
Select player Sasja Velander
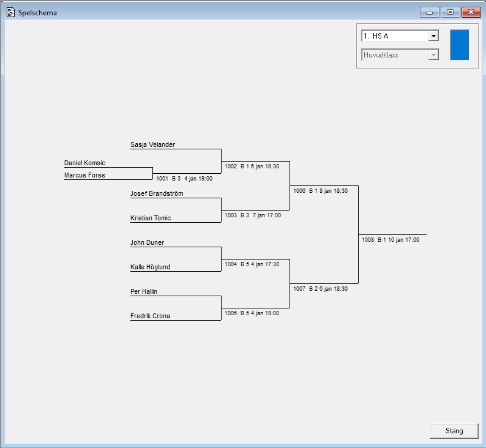pyautogui.click(x=152, y=145)
